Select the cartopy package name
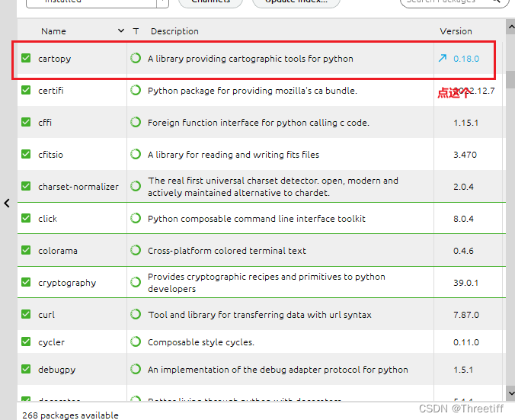The height and width of the screenshot is (420, 515). (x=55, y=59)
